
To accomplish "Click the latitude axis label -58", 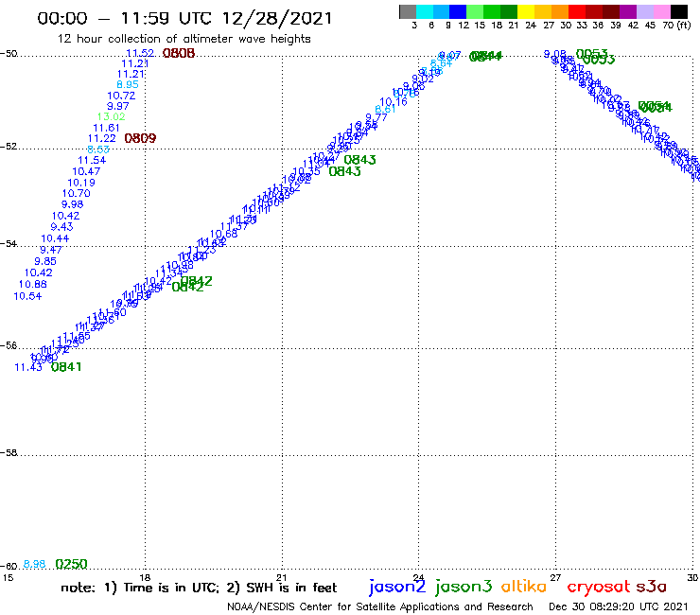I will pyautogui.click(x=9, y=452).
